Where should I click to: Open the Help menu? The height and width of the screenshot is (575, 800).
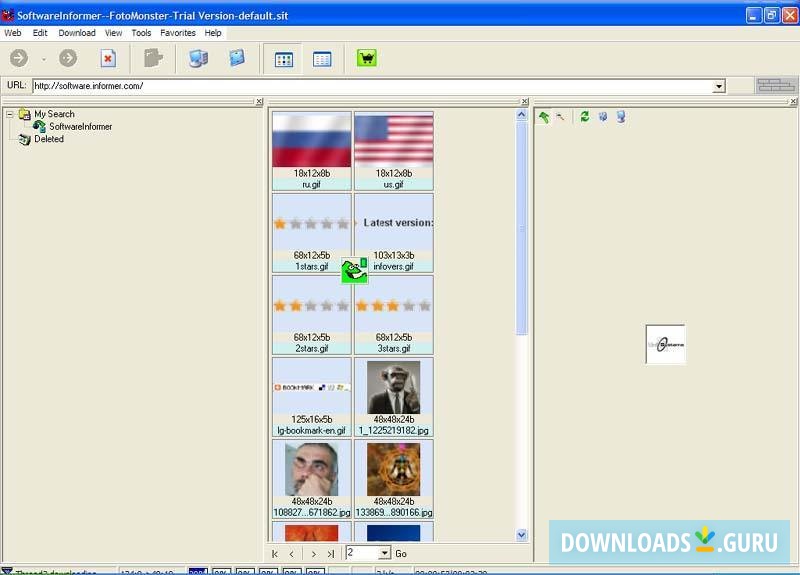click(x=213, y=33)
